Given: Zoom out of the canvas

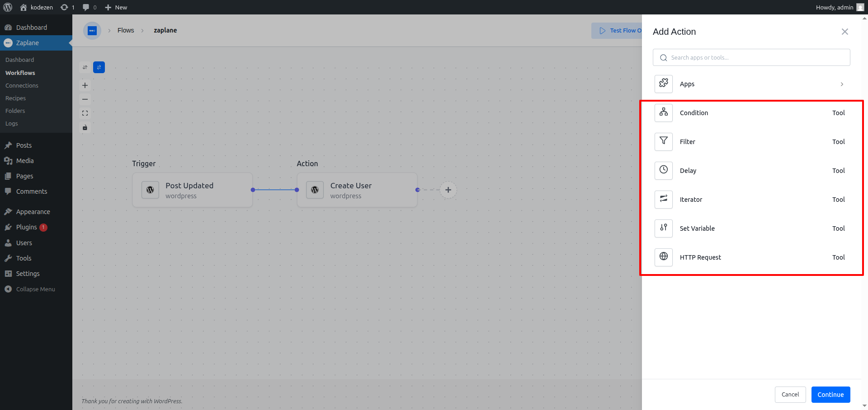Looking at the screenshot, I should click(85, 99).
